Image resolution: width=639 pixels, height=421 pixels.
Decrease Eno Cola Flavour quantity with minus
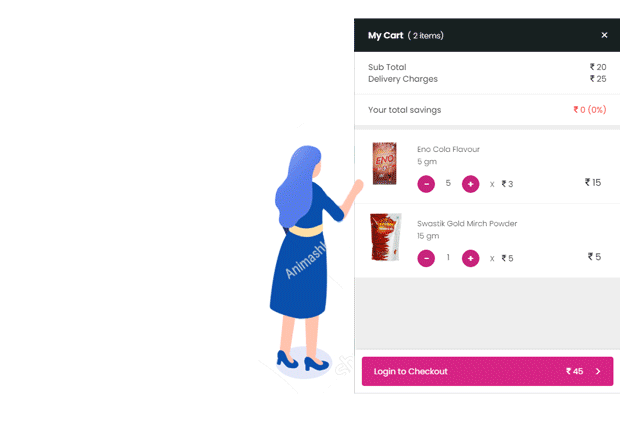click(426, 184)
